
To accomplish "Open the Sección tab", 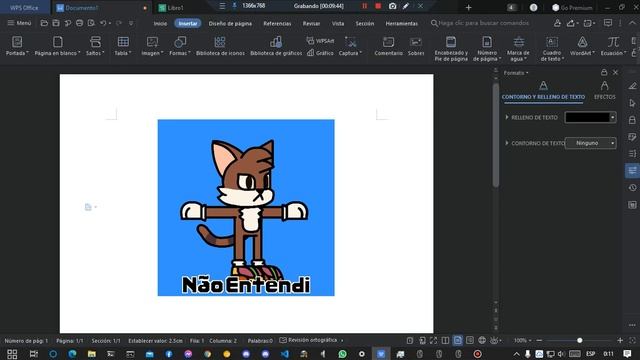I will 364,24.
